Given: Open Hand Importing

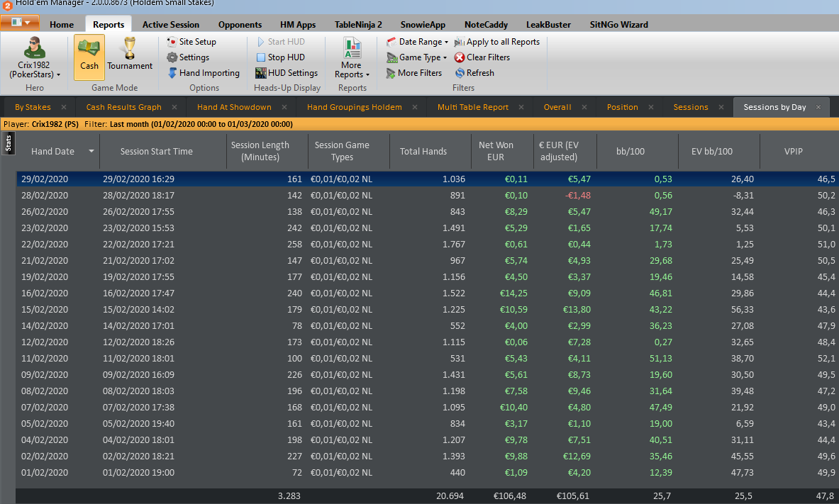Looking at the screenshot, I should [204, 73].
